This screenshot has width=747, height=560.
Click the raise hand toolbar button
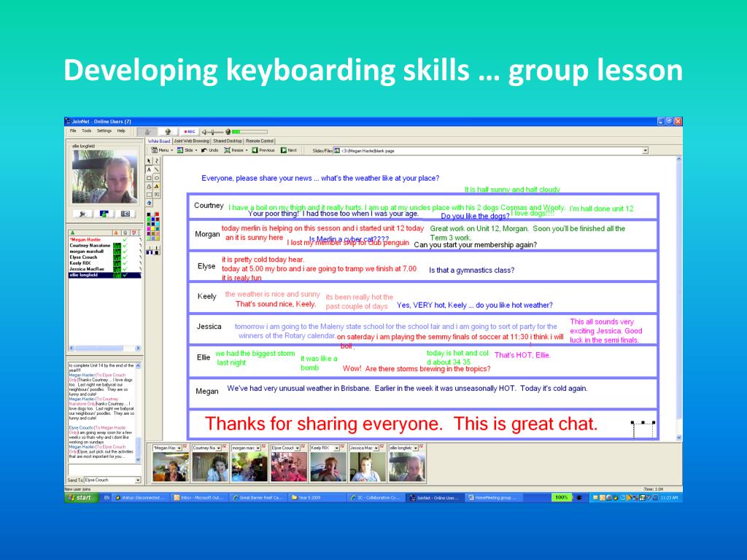pos(147,132)
